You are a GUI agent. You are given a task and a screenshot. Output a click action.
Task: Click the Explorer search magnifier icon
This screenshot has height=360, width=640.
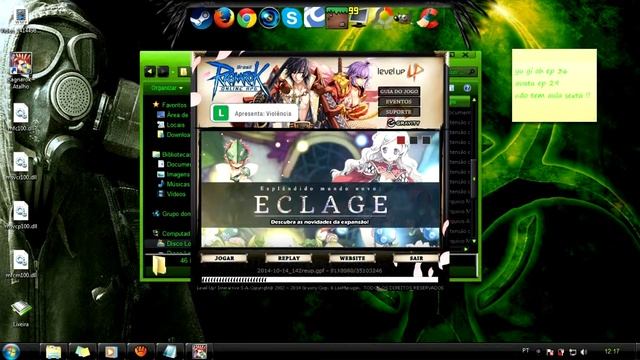(471, 72)
